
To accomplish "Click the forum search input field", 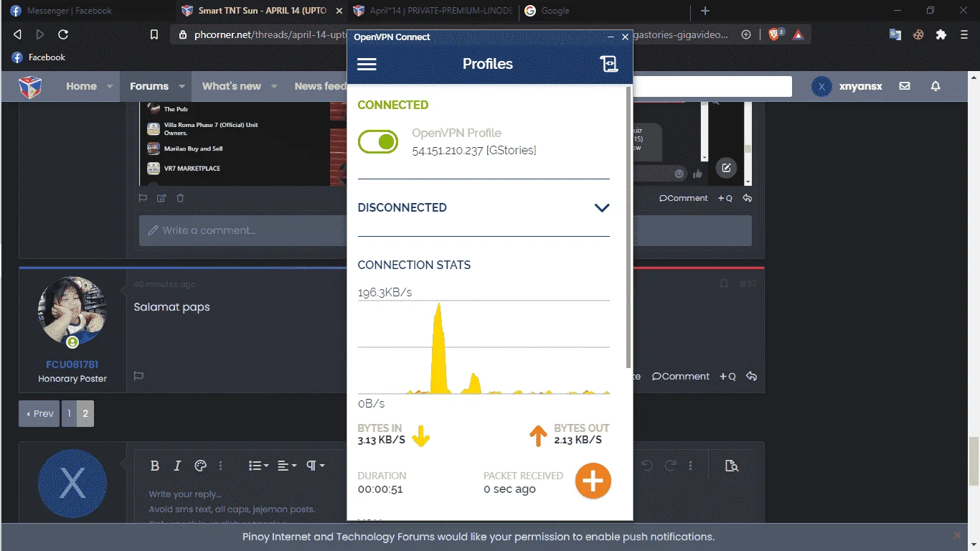I will (x=712, y=86).
